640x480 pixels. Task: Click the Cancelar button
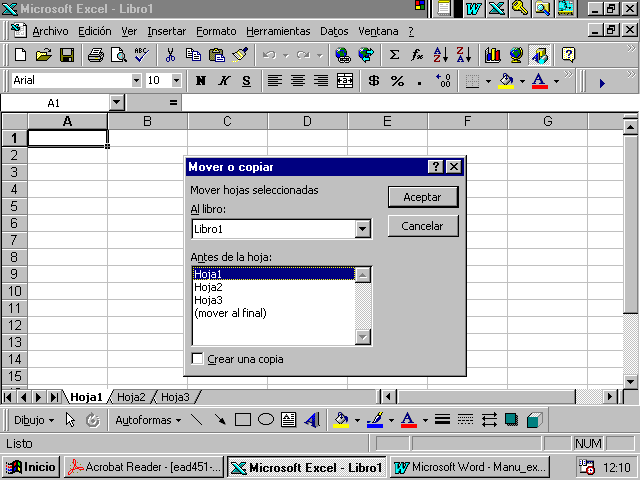click(423, 226)
